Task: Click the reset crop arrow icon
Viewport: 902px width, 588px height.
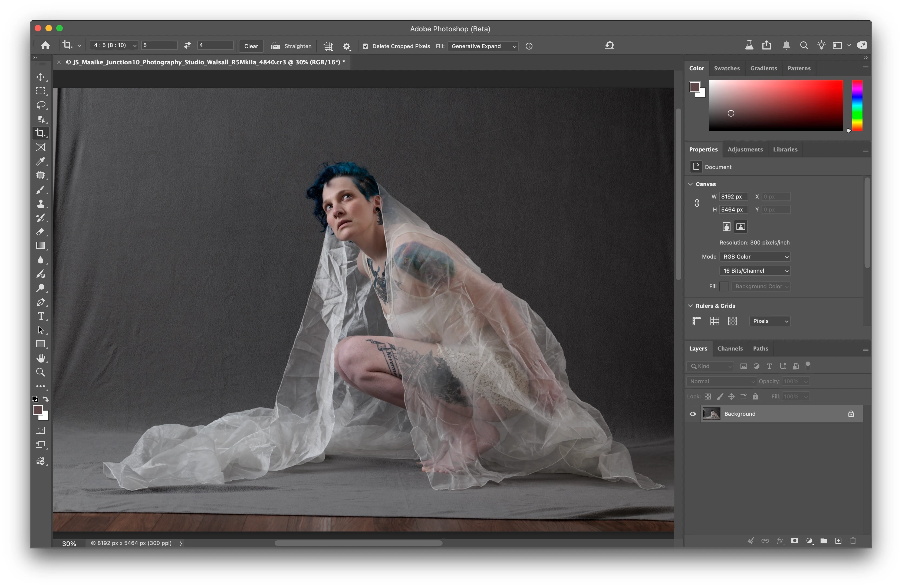Action: 609,46
